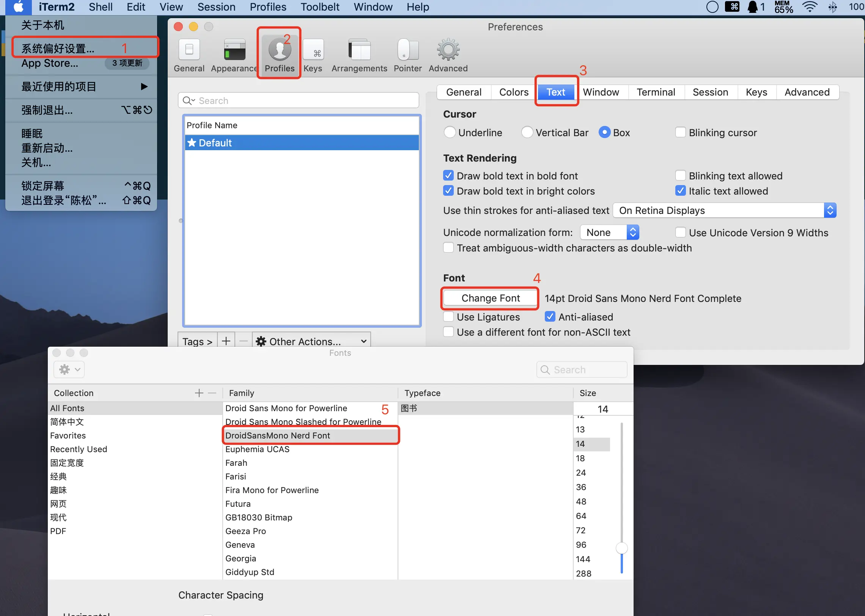Click the font size slider knob
Screen dimensions: 865x616
[x=621, y=548]
